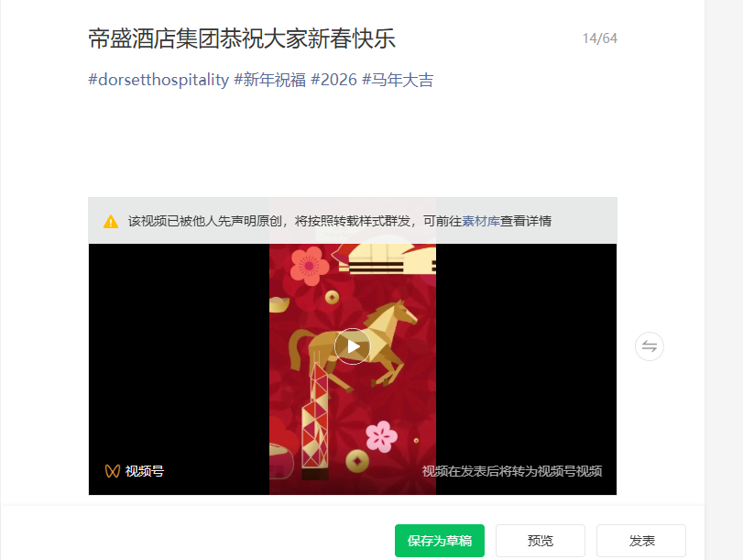The width and height of the screenshot is (743, 560).
Task: Click the 预览 button
Action: point(541,541)
